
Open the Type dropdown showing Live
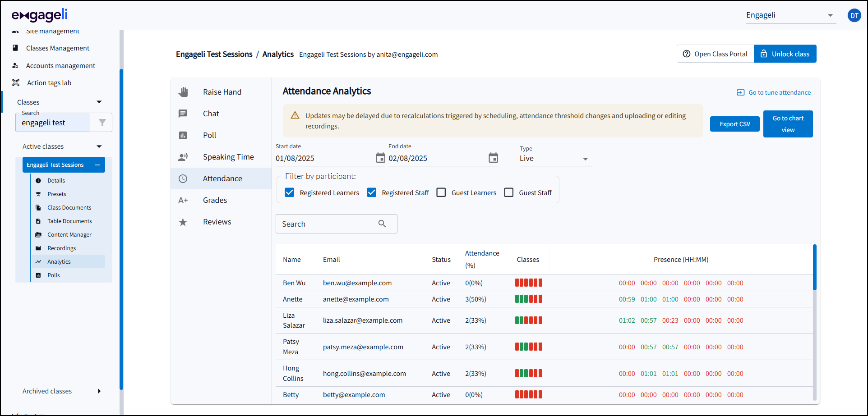(555, 158)
